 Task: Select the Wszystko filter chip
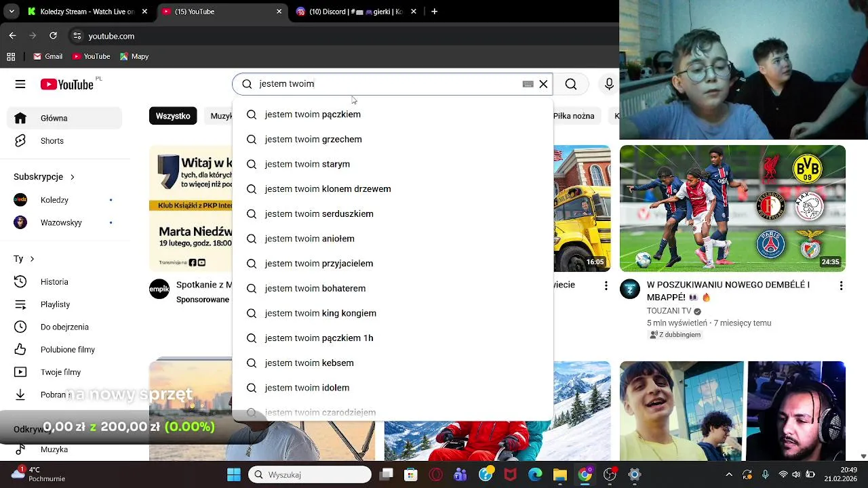[x=173, y=116]
